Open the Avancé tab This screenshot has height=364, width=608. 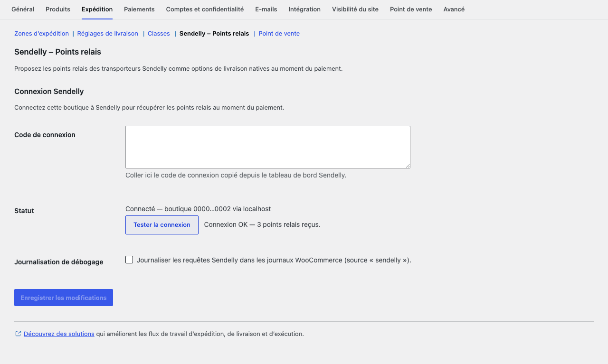pos(454,9)
